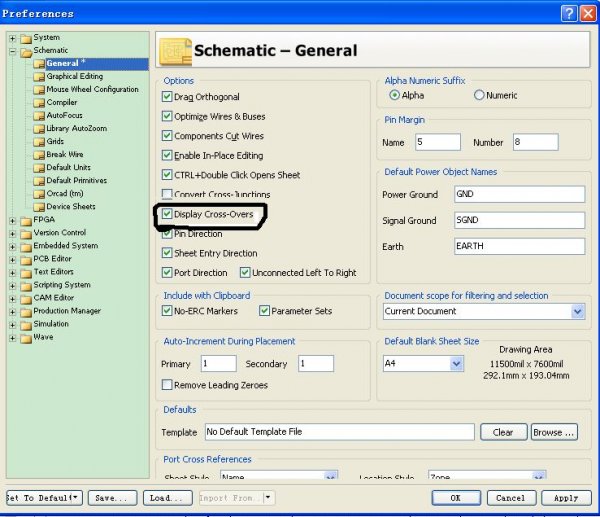Open the dialog help question-mark button
This screenshot has height=517, width=600.
click(x=569, y=14)
